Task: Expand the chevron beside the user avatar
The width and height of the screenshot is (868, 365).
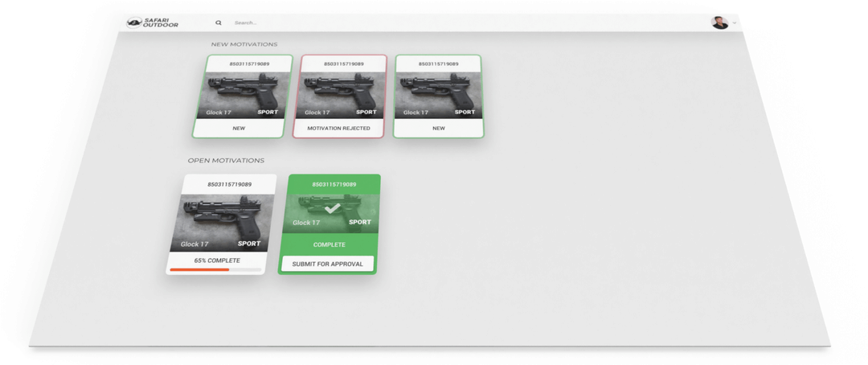Action: click(734, 23)
